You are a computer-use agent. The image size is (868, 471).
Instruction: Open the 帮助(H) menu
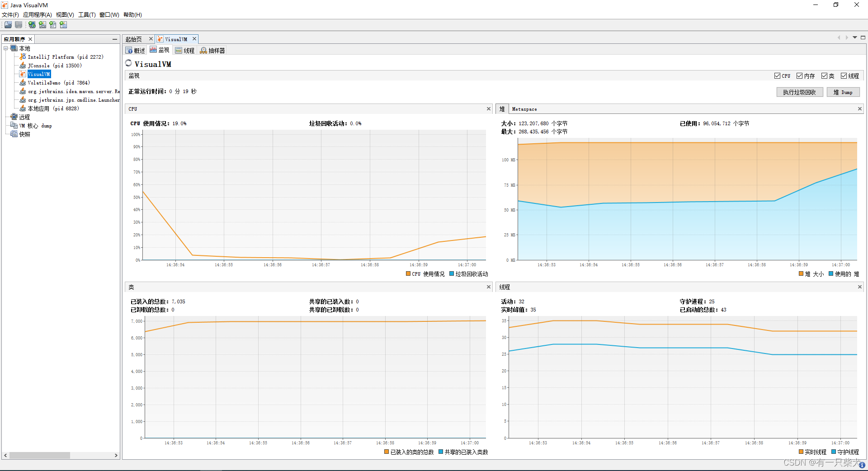click(133, 15)
